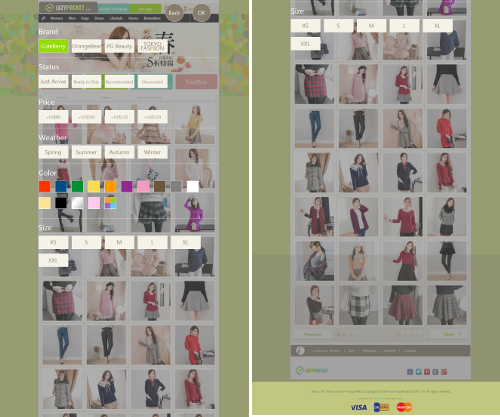Open the red plaid skirt thumbnail
Image resolution: width=500 pixels, height=417 pixels.
point(403,305)
